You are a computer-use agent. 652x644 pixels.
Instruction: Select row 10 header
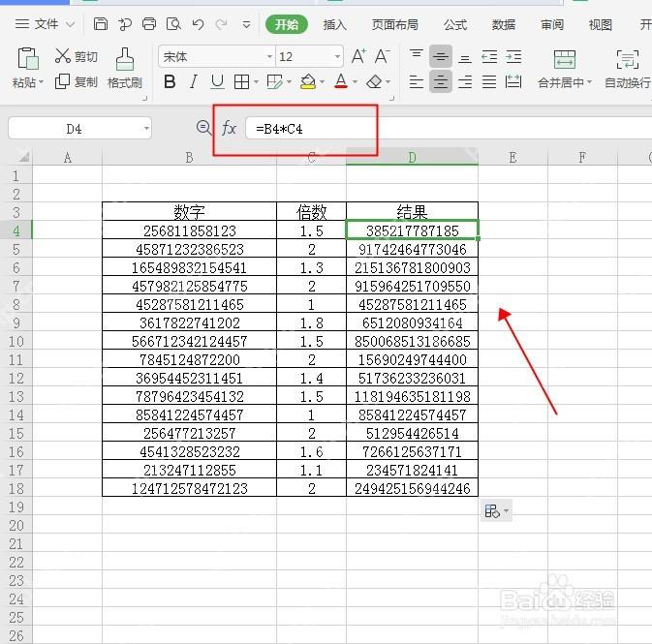pos(16,341)
